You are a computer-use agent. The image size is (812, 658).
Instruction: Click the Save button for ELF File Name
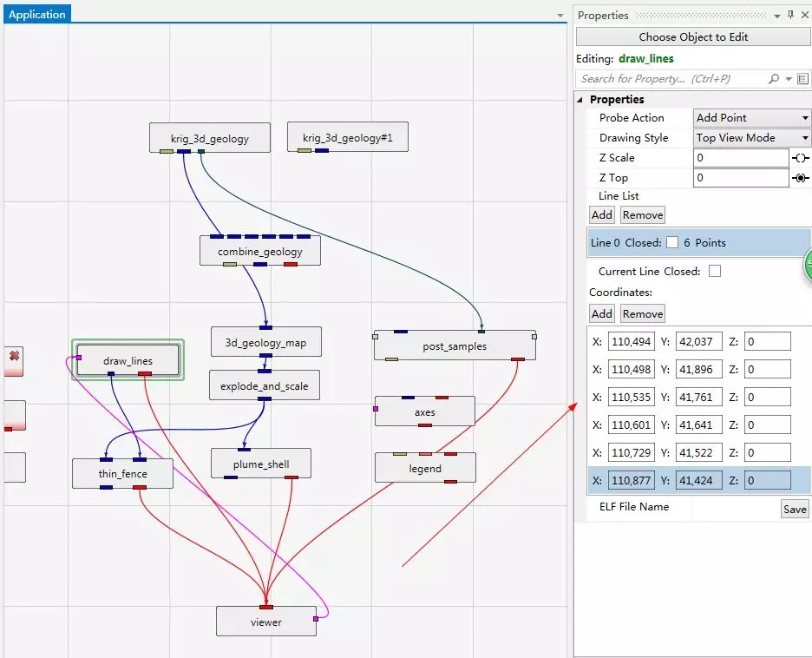(x=795, y=510)
